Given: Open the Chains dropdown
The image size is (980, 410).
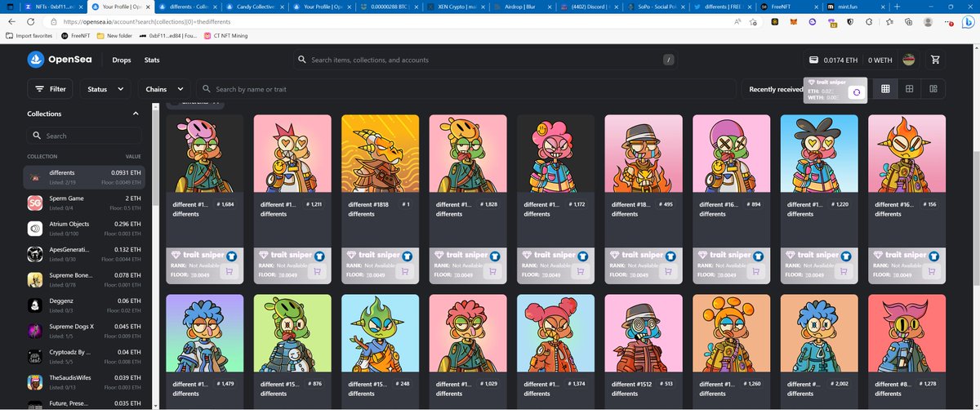Looking at the screenshot, I should pos(164,88).
